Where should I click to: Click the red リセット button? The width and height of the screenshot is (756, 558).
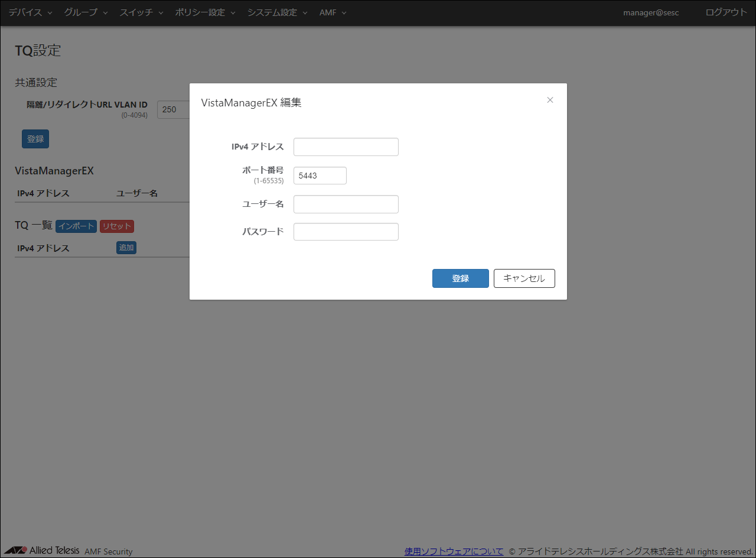click(x=117, y=226)
